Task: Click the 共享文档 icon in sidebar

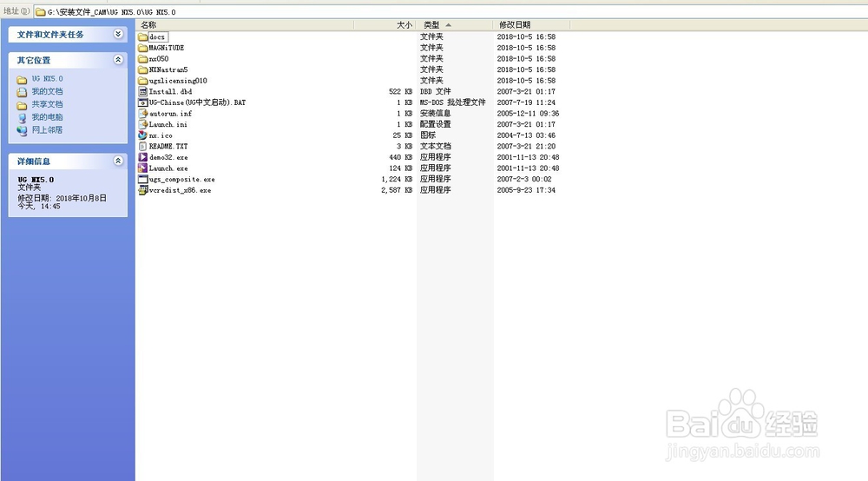Action: (22, 104)
